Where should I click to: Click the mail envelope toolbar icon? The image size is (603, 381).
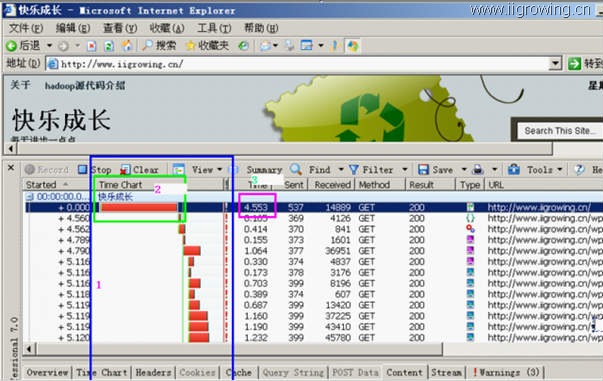click(x=265, y=46)
